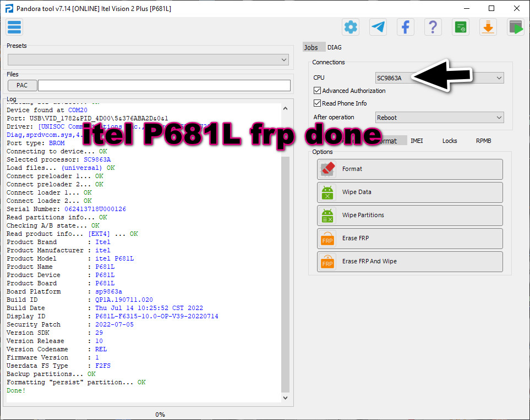Click Build ID value QP1A.190711.020

point(124,300)
